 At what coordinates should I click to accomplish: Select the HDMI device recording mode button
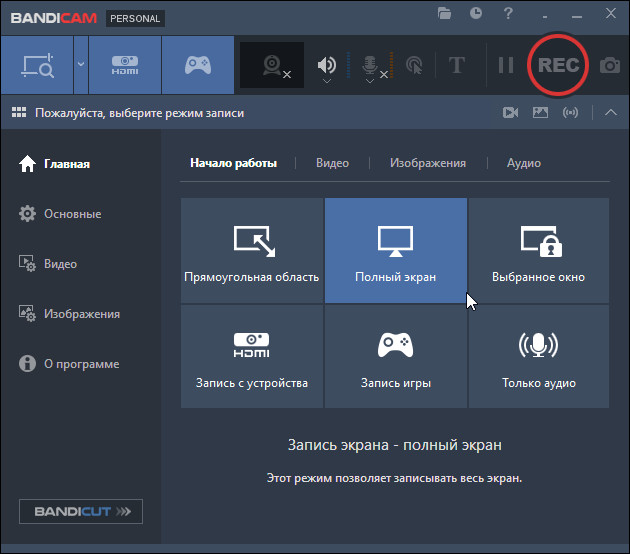[125, 65]
